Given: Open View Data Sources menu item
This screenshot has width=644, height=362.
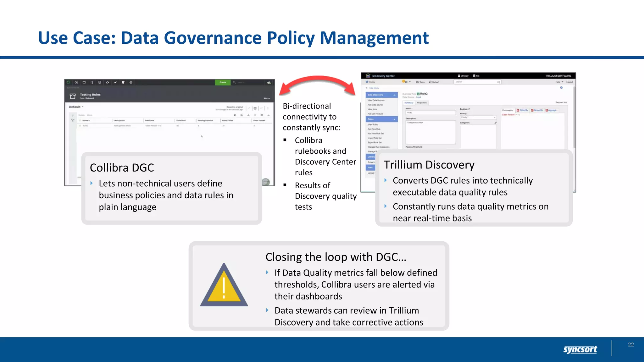Looking at the screenshot, I should point(376,100).
